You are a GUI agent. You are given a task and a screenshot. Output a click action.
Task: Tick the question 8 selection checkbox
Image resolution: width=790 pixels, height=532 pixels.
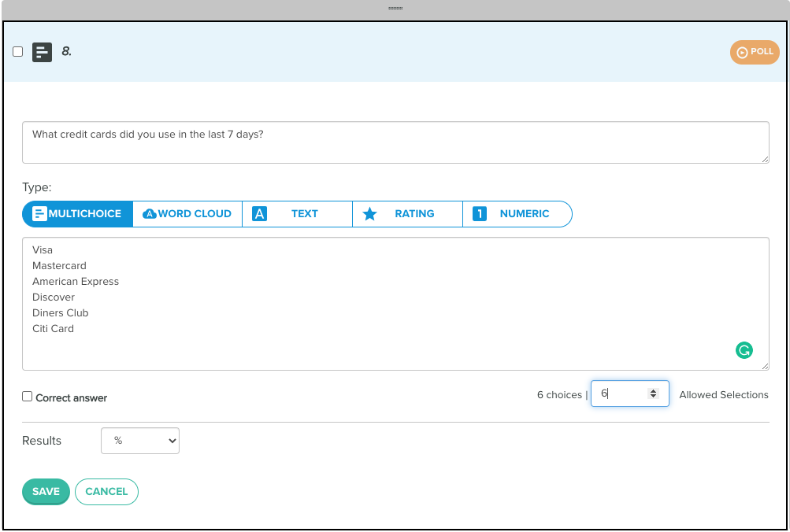17,51
